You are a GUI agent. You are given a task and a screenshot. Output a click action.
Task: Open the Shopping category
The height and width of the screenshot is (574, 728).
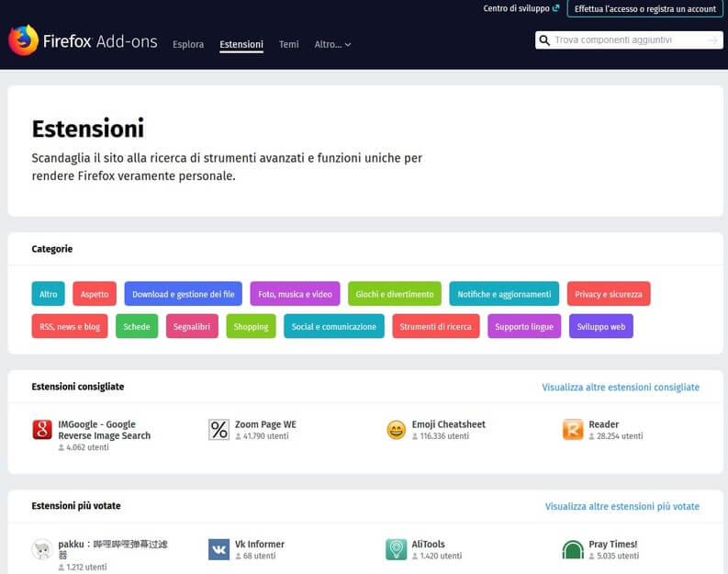[251, 326]
